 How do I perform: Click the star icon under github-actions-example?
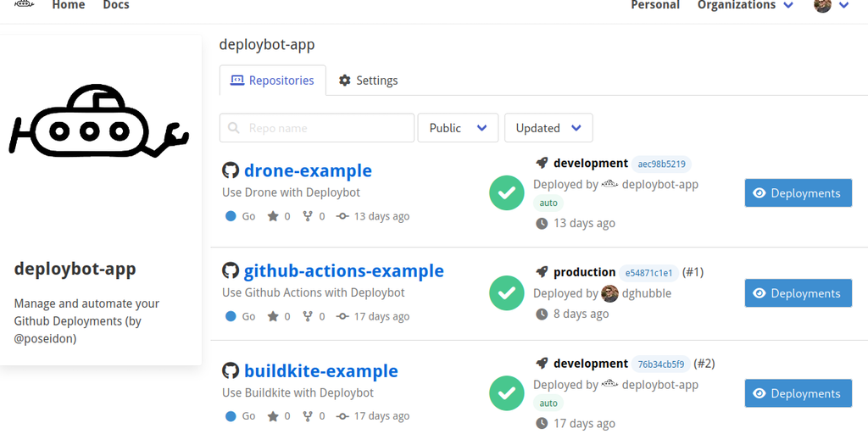coord(273,316)
